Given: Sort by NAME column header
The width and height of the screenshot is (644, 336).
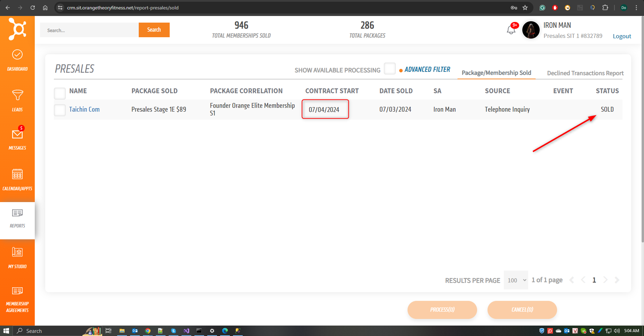Looking at the screenshot, I should coord(78,91).
